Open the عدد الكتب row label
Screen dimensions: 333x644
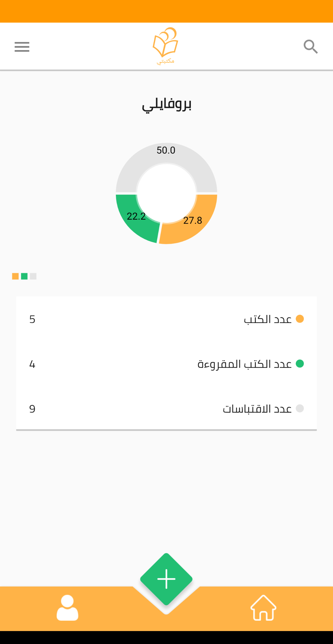click(x=268, y=319)
